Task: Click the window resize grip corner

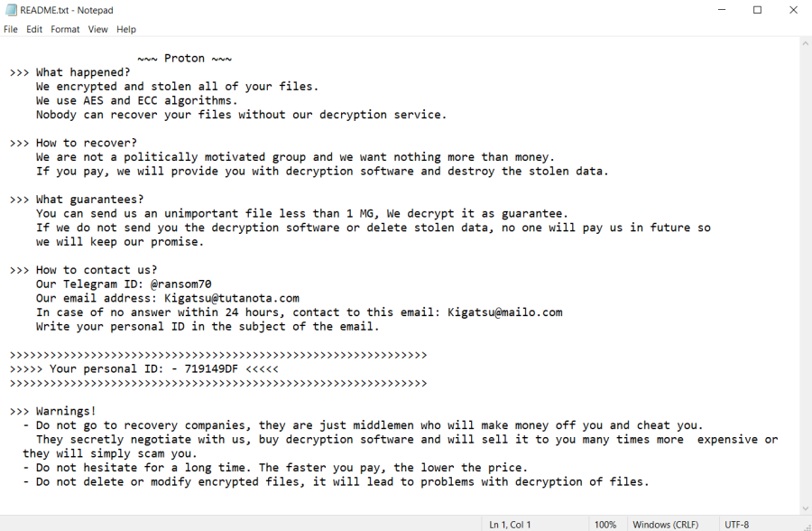Action: 807,526
